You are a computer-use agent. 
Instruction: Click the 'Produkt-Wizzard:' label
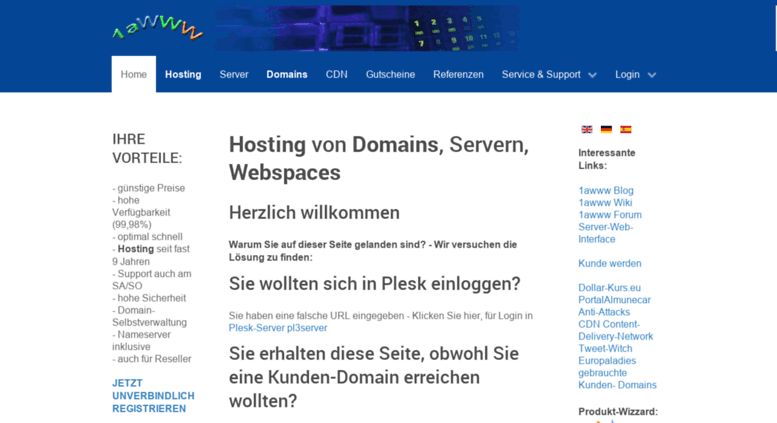coord(618,412)
